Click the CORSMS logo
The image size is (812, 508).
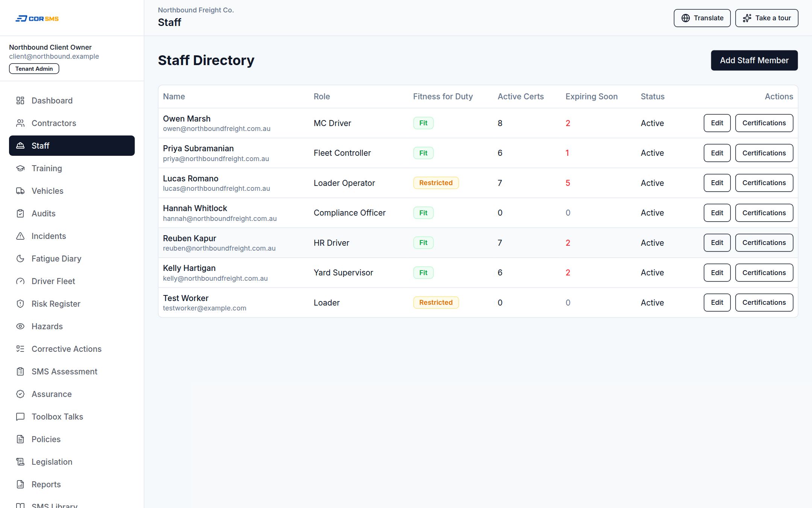pos(37,18)
